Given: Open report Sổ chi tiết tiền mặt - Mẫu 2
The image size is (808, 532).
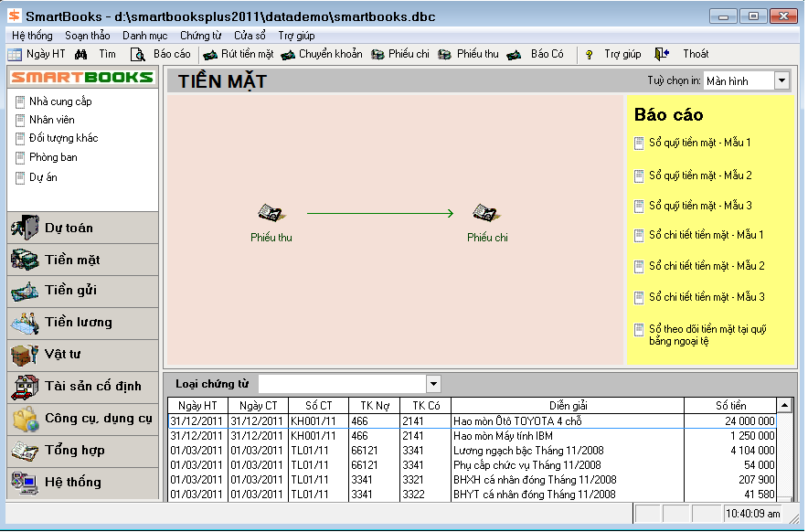Looking at the screenshot, I should (x=700, y=266).
